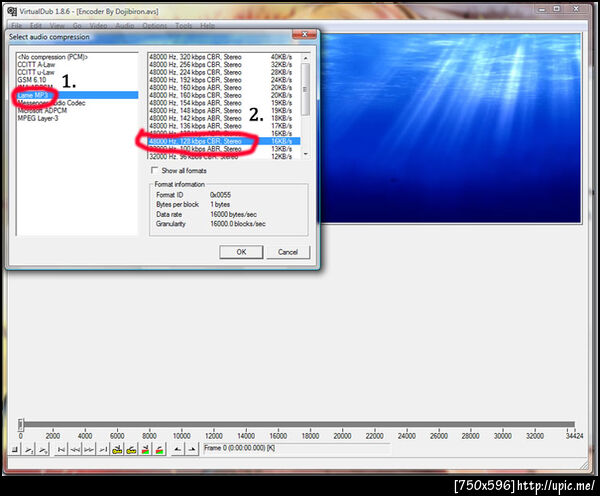Open the File menu in VirtualDub
Image resolution: width=600 pixels, height=496 pixels.
pos(16,26)
